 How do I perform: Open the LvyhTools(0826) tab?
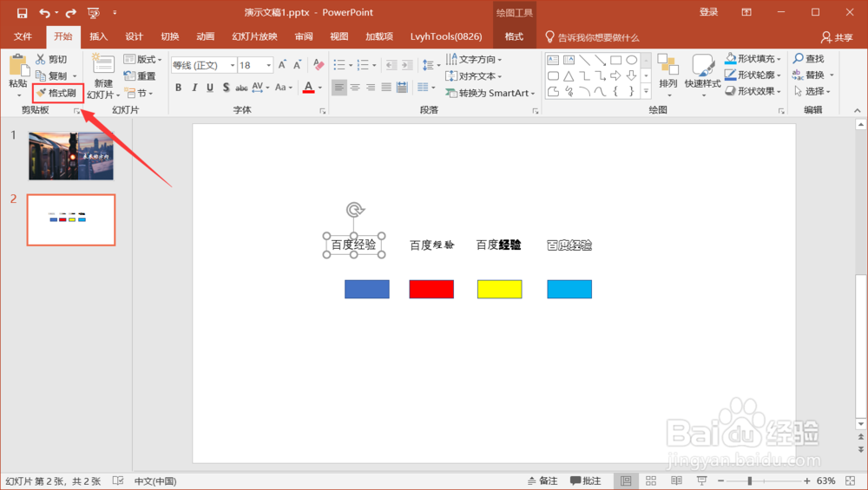[x=446, y=36]
